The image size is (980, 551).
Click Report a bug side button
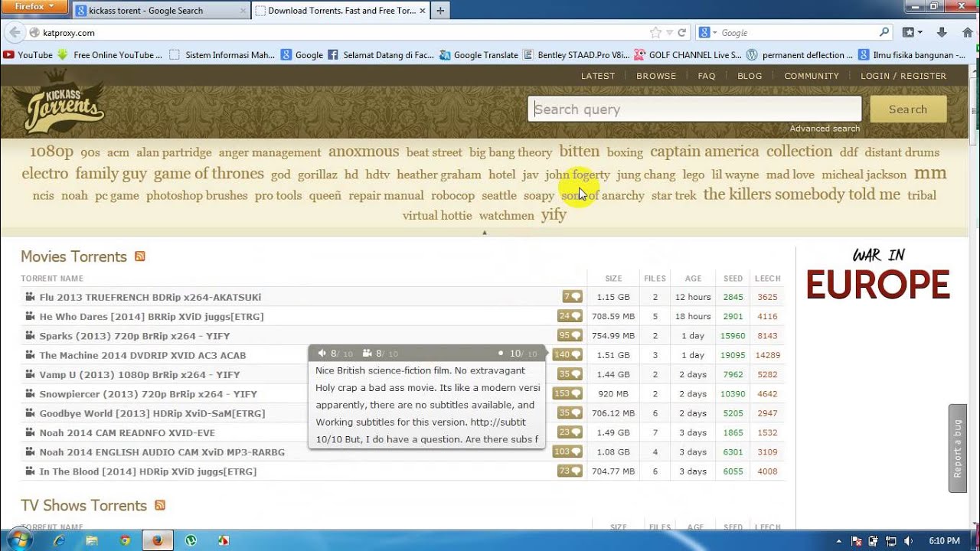(x=957, y=448)
